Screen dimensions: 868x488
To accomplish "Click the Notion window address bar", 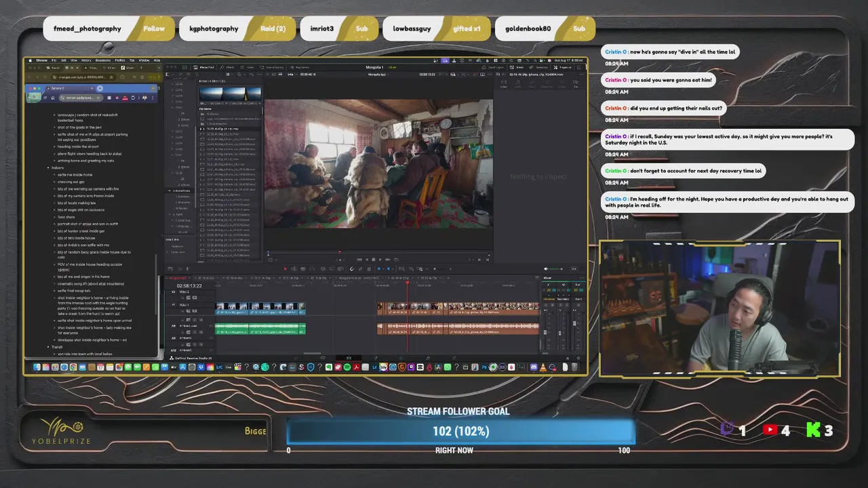I will (x=80, y=98).
